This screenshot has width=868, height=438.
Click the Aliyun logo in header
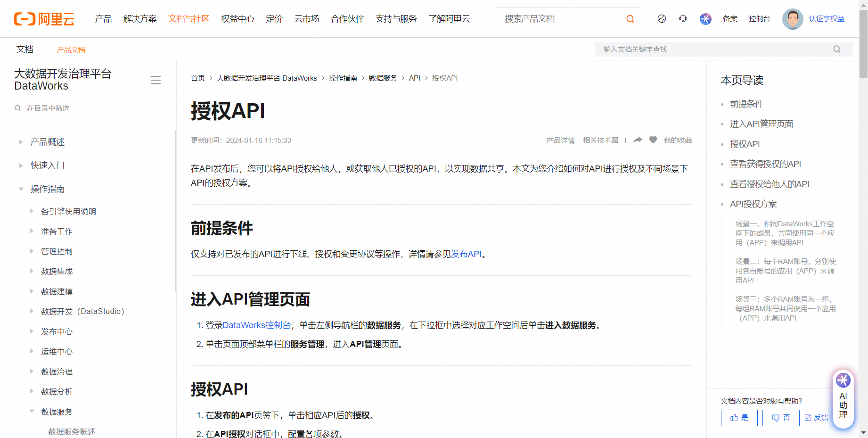44,19
